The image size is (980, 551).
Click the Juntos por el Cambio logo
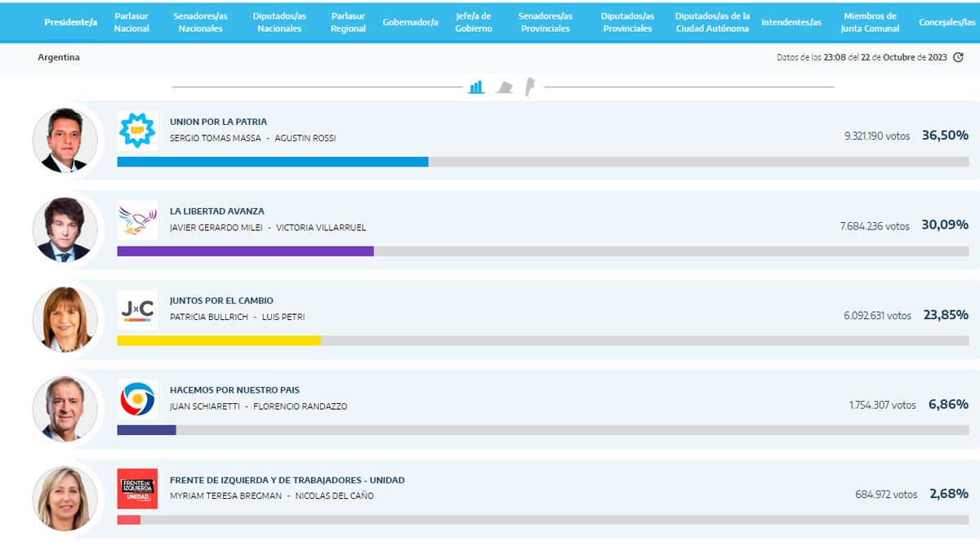[136, 309]
